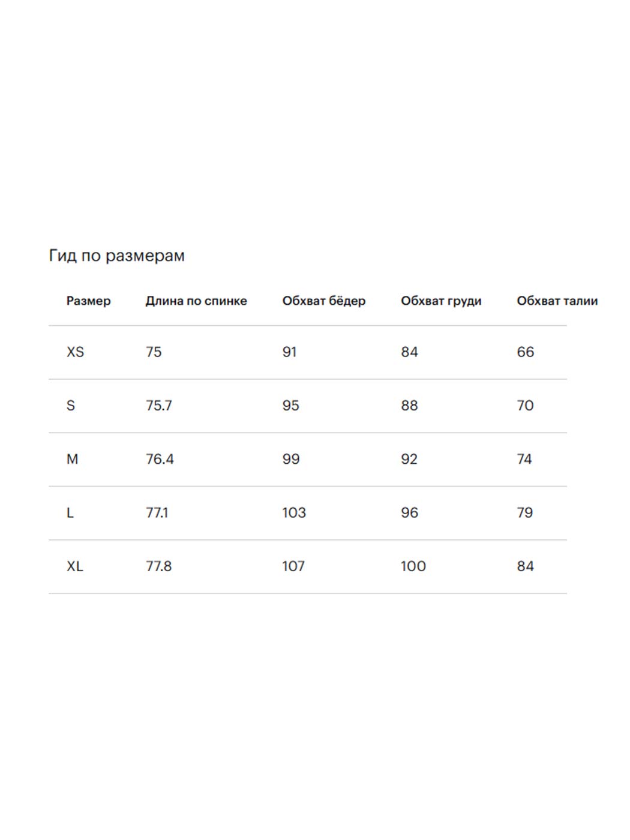Select the "Длина по спинке" column header
630x840 pixels.
pos(196,301)
